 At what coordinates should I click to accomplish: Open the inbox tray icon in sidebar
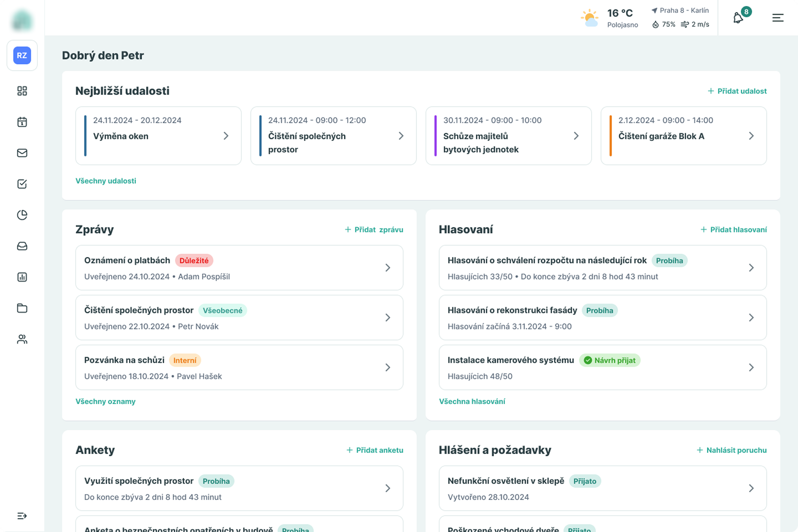point(22,246)
